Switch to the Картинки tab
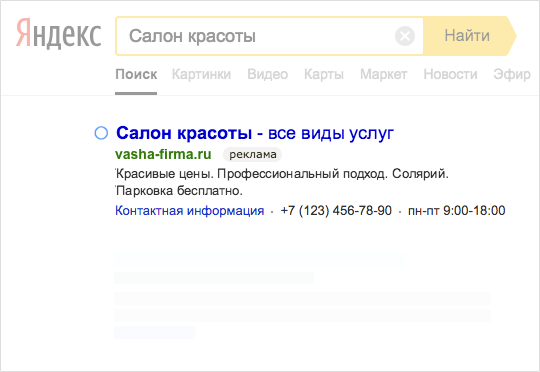The height and width of the screenshot is (372, 540). tap(201, 74)
